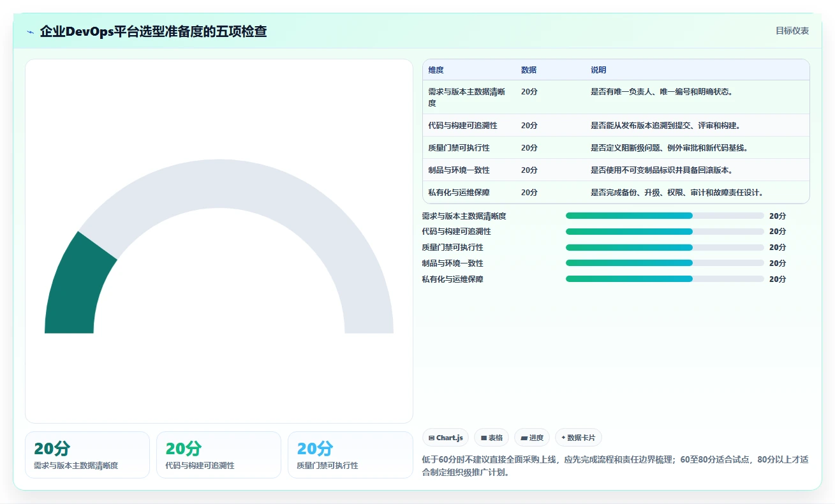Select the 数据卡片 tag chip
Viewport: 835px width, 504px height.
pyautogui.click(x=579, y=438)
